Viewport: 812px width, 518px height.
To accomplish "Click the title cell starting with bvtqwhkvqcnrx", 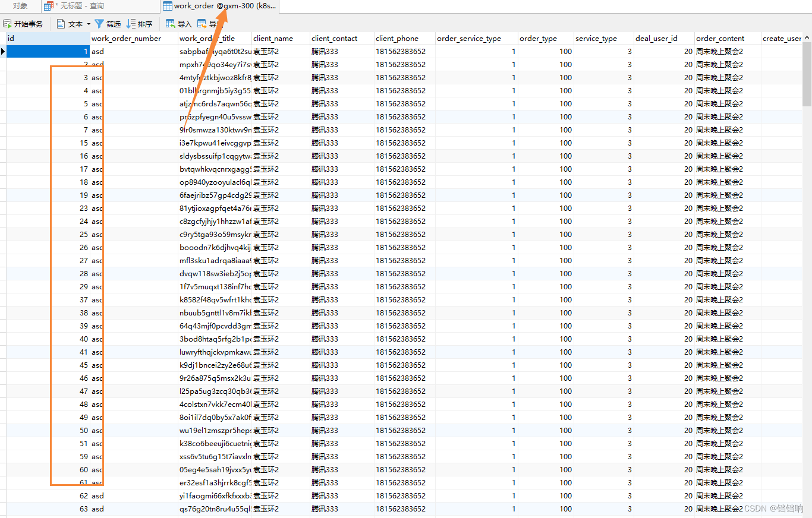I will pyautogui.click(x=215, y=169).
